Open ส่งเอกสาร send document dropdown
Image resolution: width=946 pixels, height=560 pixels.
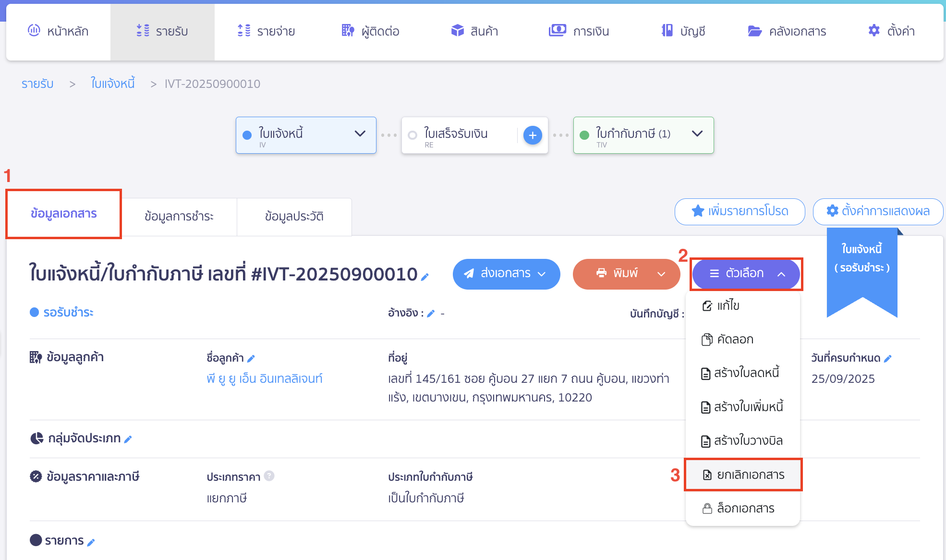pyautogui.click(x=506, y=274)
